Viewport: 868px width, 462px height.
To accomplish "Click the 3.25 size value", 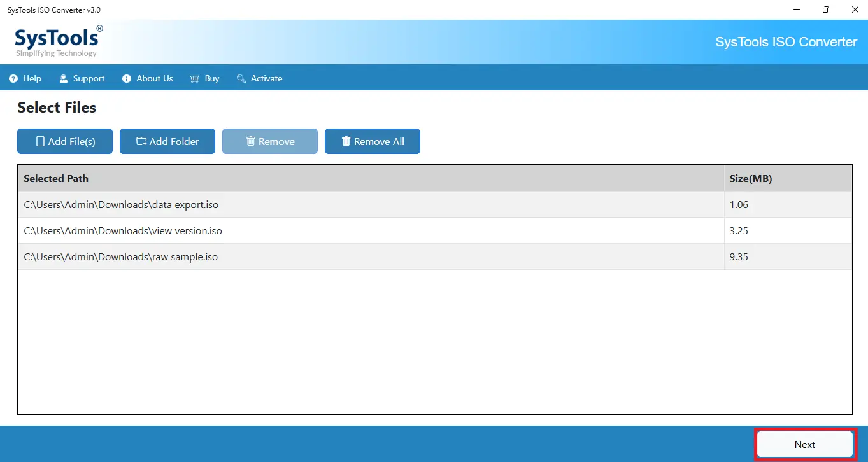I will 739,231.
